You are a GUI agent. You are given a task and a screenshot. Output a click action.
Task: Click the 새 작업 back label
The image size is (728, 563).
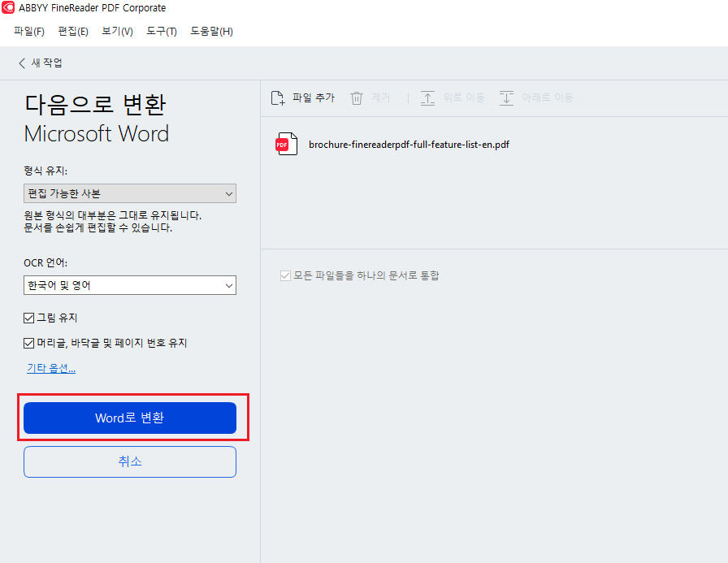click(x=47, y=63)
